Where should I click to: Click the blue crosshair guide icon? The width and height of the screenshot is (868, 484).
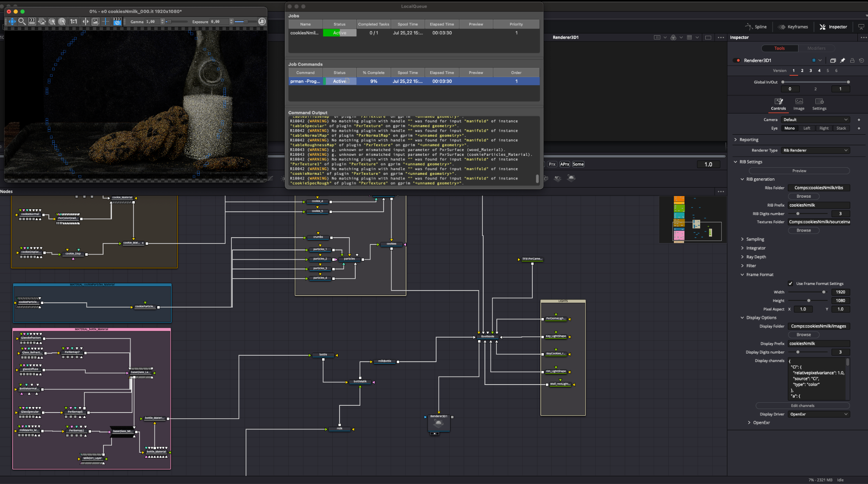pyautogui.click(x=106, y=21)
